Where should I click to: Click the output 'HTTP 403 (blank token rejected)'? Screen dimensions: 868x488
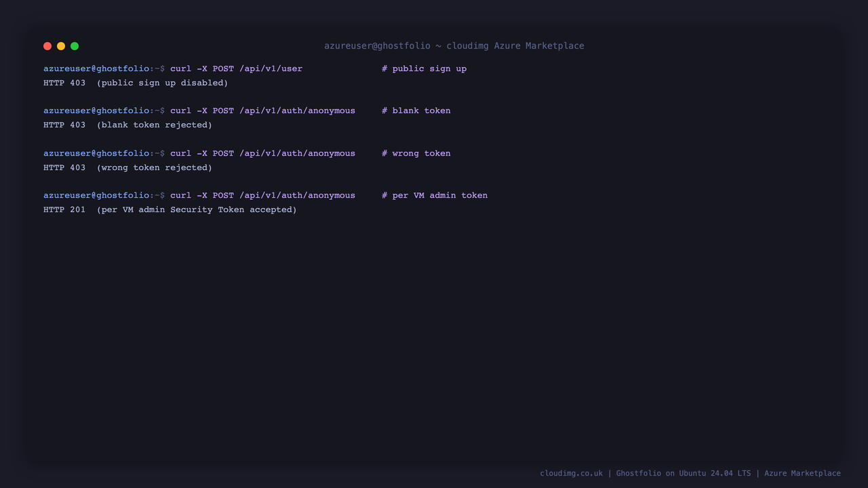[128, 125]
